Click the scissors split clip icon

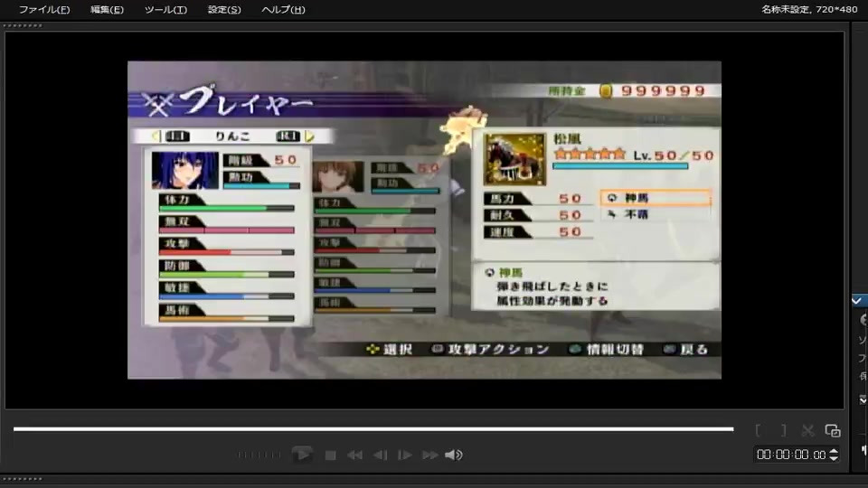click(x=807, y=430)
